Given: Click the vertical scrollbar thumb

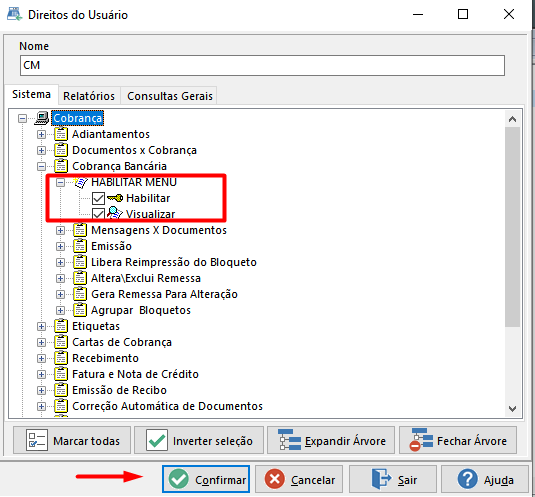Looking at the screenshot, I should click(x=512, y=227).
